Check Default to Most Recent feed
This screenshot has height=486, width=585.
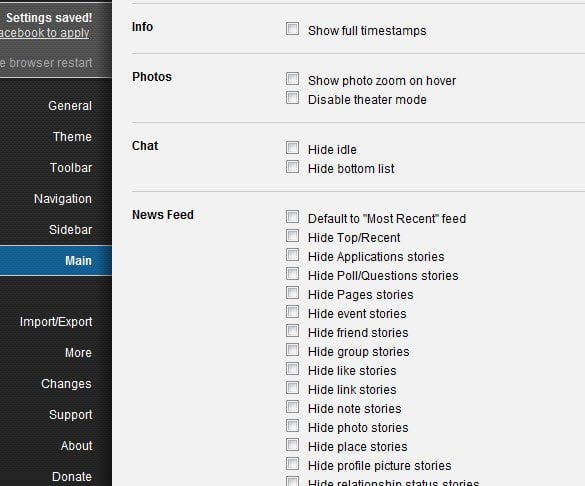pyautogui.click(x=292, y=217)
